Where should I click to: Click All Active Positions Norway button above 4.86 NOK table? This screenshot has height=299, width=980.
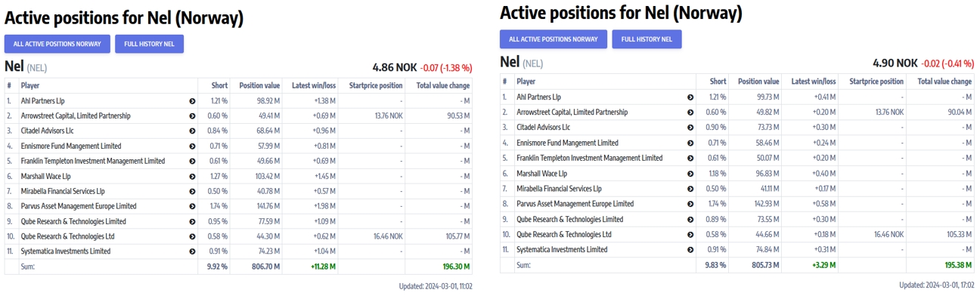tap(57, 44)
